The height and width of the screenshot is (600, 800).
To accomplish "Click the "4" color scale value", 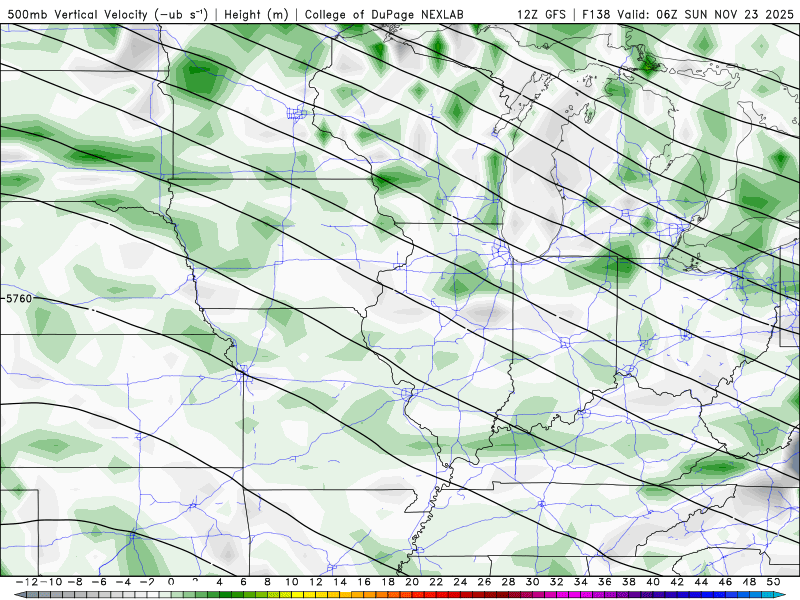I will pos(219,582).
